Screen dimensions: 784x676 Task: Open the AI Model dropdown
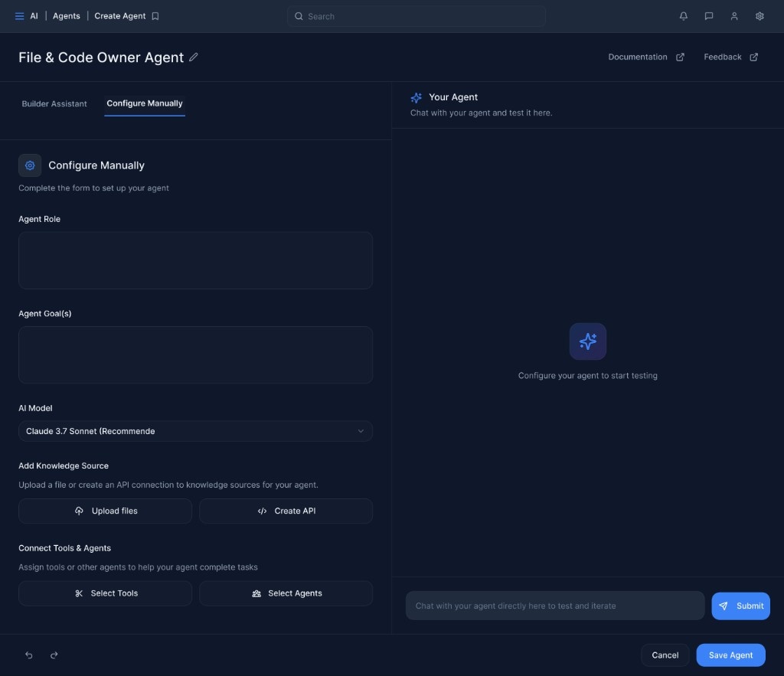coord(195,431)
